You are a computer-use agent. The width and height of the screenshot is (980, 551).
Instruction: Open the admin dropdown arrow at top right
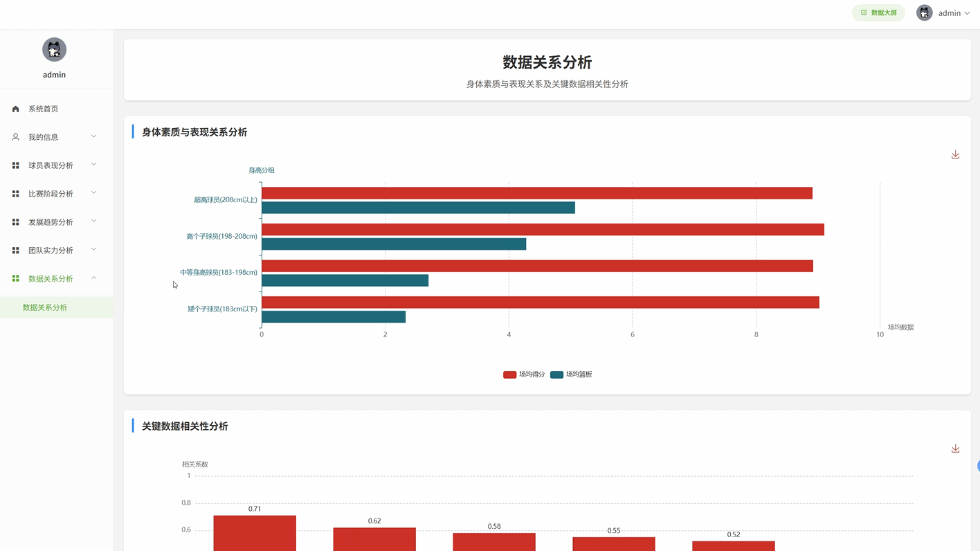(967, 13)
